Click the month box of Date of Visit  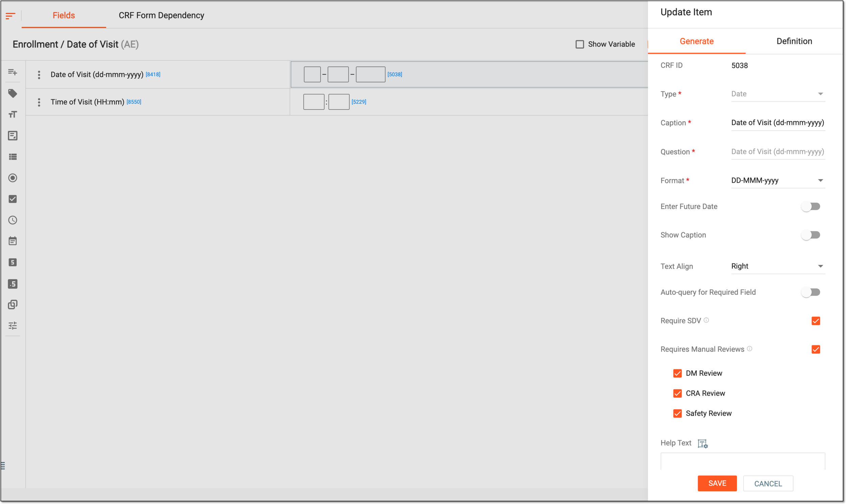pos(338,74)
